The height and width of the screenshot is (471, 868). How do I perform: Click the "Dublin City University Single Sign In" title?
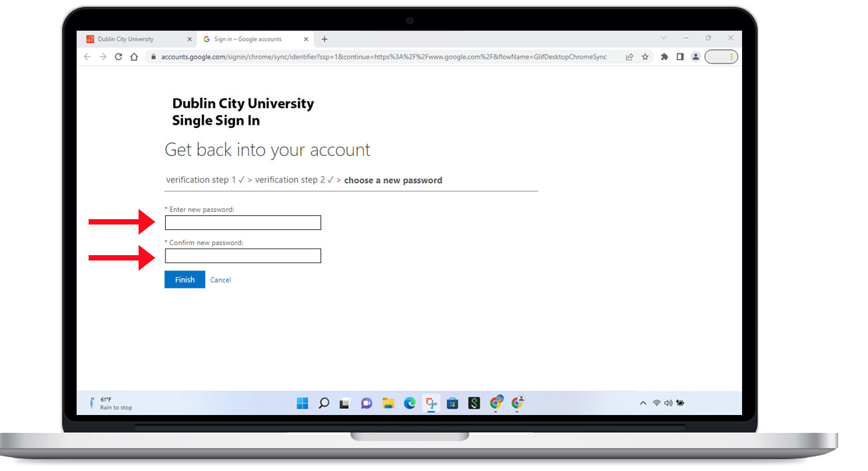tap(242, 112)
